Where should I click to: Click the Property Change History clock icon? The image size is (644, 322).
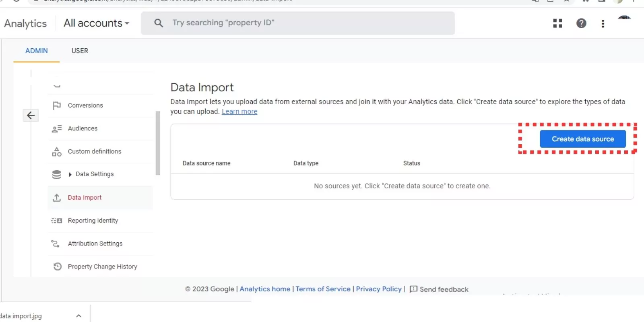[x=58, y=266]
